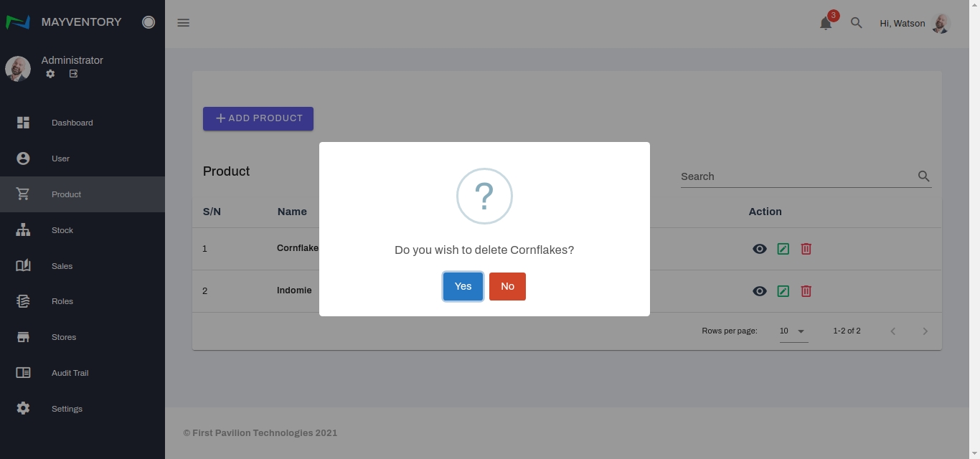Toggle the hamburger menu icon
The height and width of the screenshot is (459, 980).
pyautogui.click(x=184, y=23)
